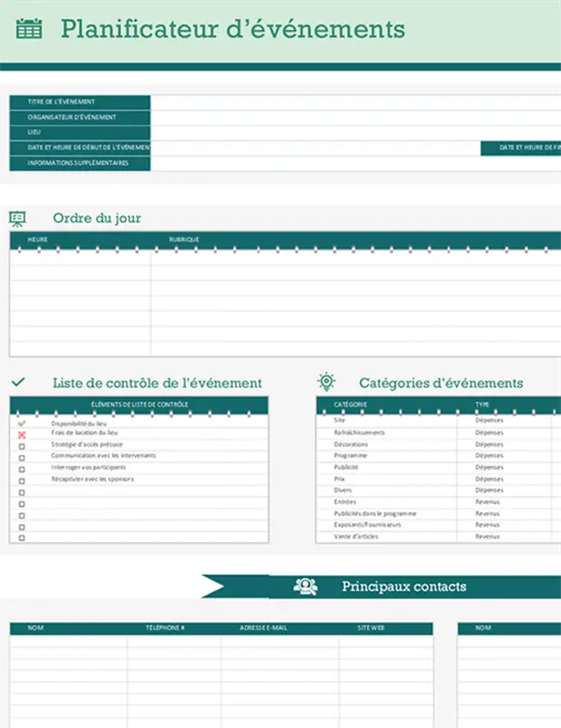Select the Divers category cell
Viewport: 561px width, 728px height.
click(x=387, y=490)
